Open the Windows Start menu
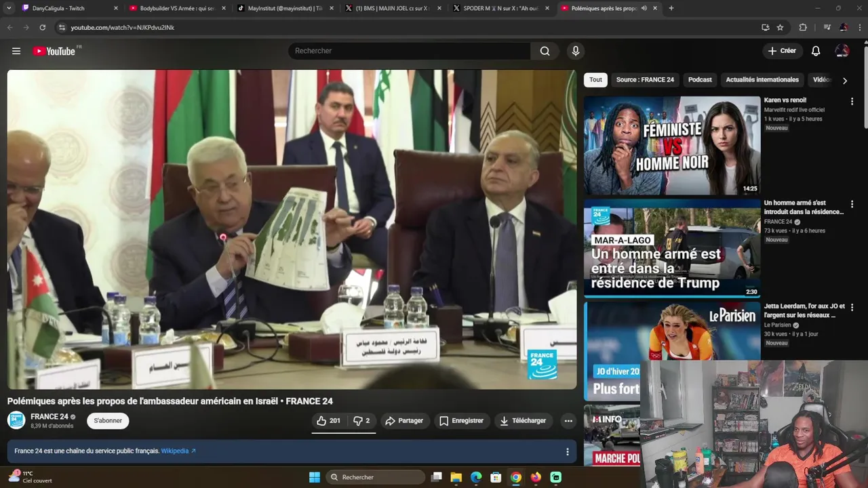This screenshot has height=488, width=868. coord(315,477)
